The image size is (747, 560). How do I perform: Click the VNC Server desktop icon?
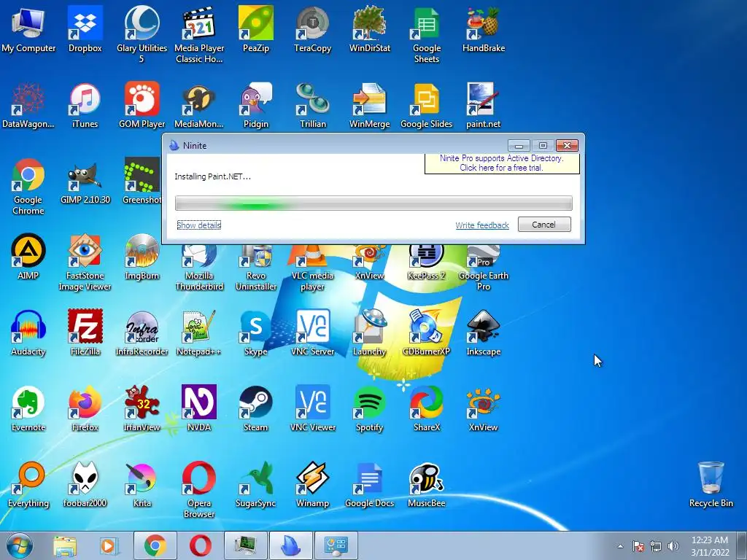point(312,332)
